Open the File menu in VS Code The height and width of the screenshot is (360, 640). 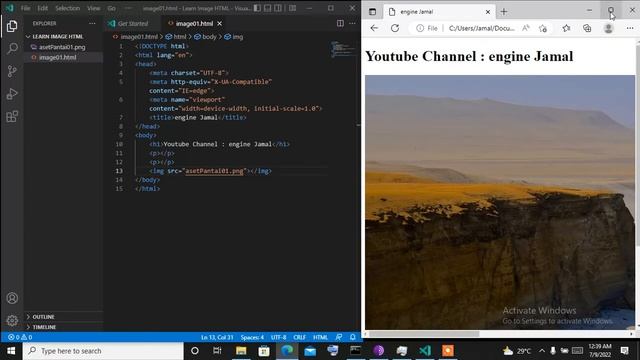[25, 8]
